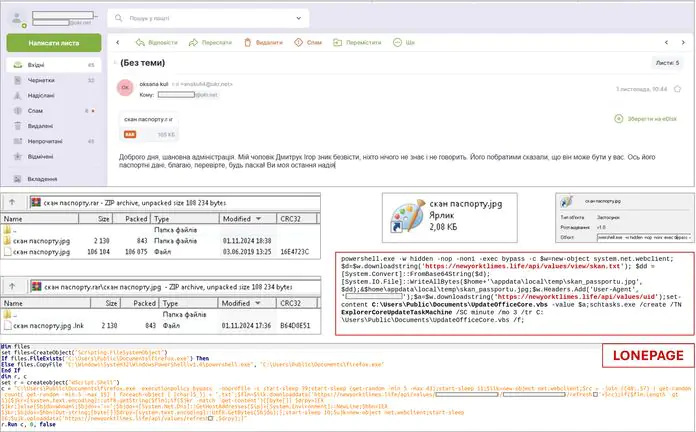This screenshot has width=696, height=432.
Task: Open the Надіслані sent folder
Action: (54, 95)
